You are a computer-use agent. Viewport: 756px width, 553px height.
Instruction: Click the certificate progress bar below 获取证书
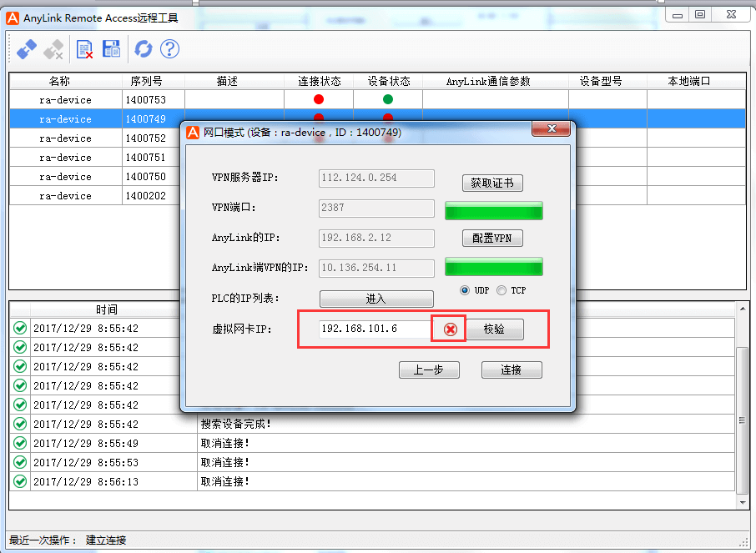pyautogui.click(x=494, y=211)
